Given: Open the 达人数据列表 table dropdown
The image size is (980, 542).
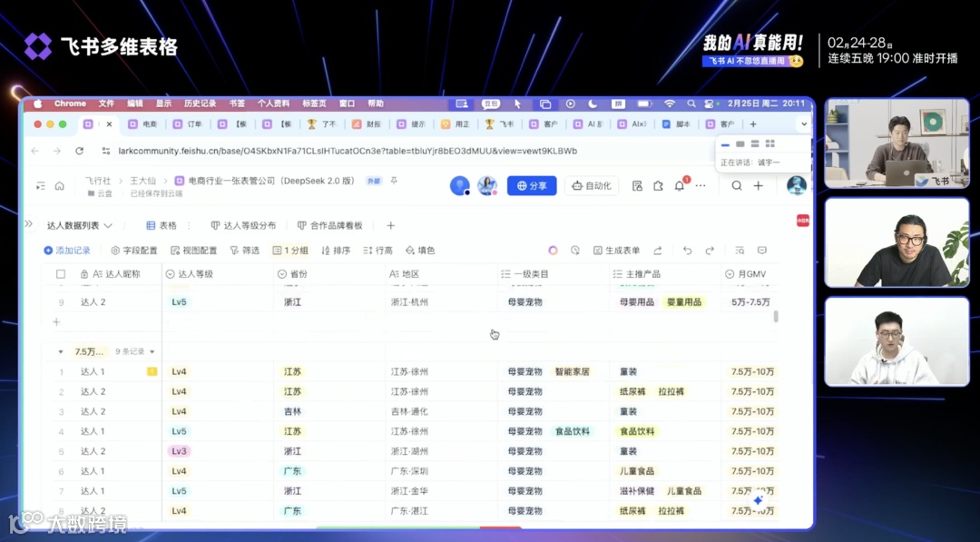Looking at the screenshot, I should 80,225.
